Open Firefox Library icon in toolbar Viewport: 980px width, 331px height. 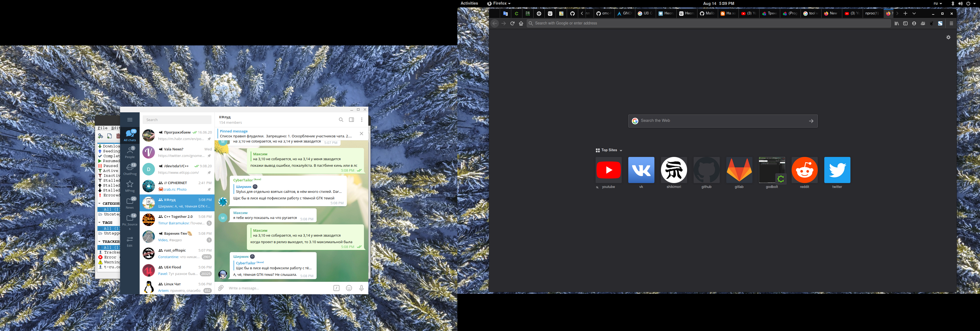[x=897, y=24]
